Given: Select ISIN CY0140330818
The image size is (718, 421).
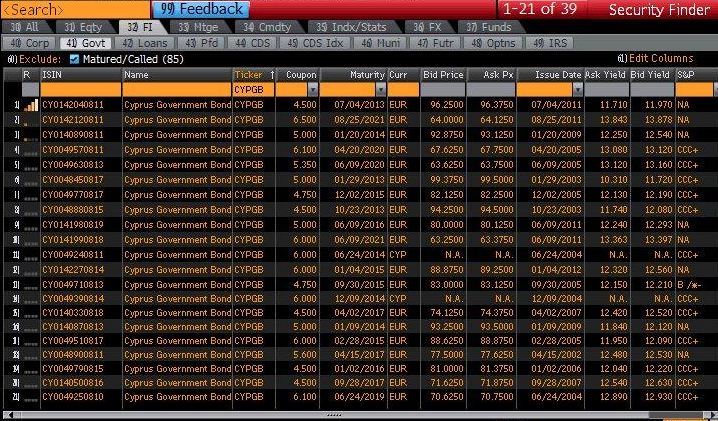Looking at the screenshot, I should click(x=73, y=313).
